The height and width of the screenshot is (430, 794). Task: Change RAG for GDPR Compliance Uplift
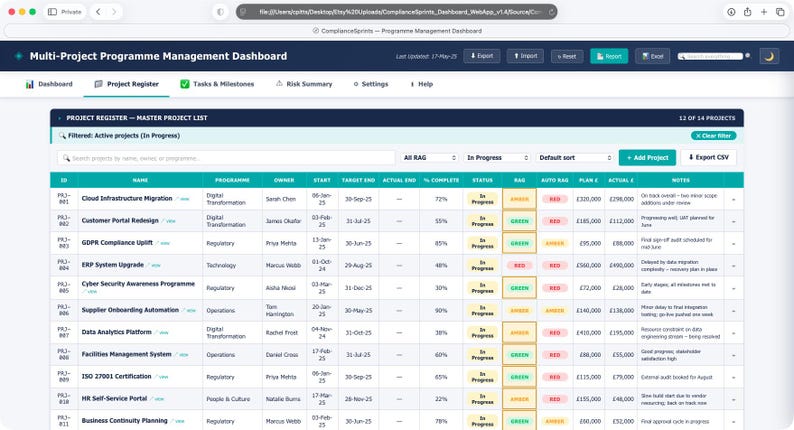point(519,244)
